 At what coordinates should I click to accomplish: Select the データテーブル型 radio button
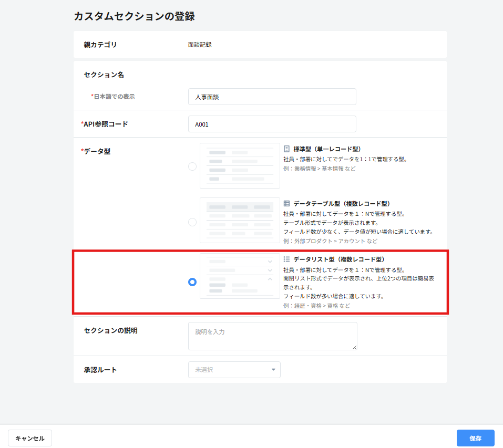point(192,222)
